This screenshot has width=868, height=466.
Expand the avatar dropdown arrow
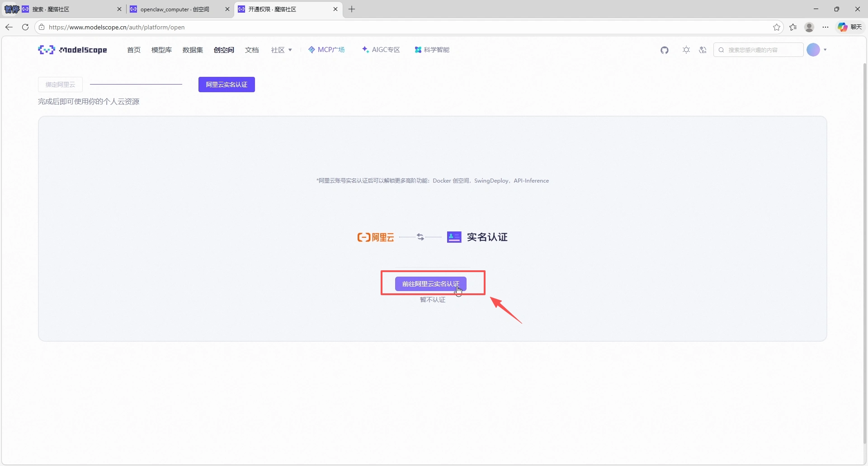pyautogui.click(x=825, y=50)
